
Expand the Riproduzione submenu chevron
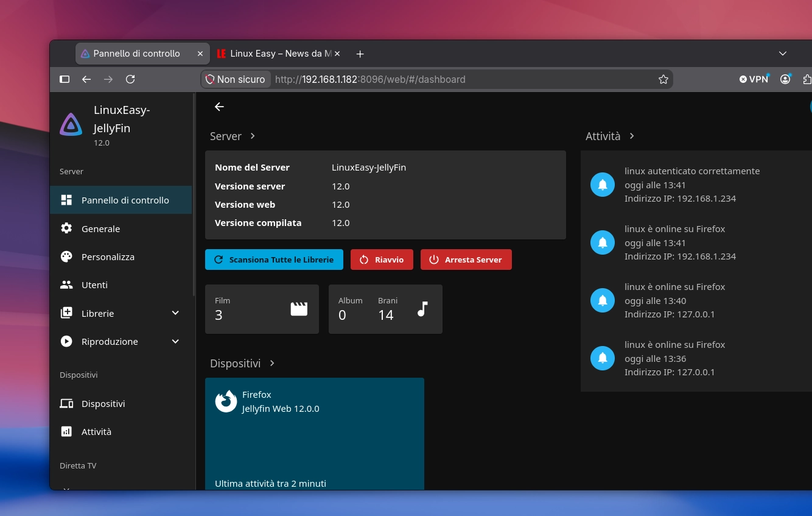coord(175,341)
